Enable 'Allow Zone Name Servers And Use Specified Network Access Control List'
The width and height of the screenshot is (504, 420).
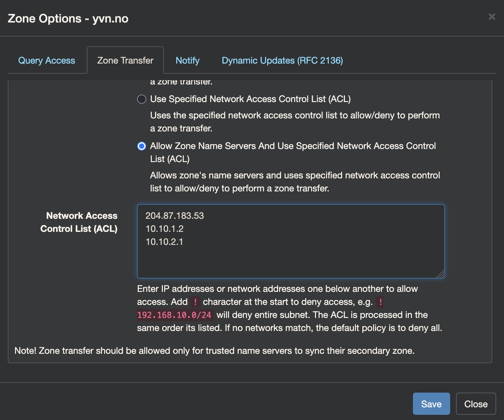[141, 146]
